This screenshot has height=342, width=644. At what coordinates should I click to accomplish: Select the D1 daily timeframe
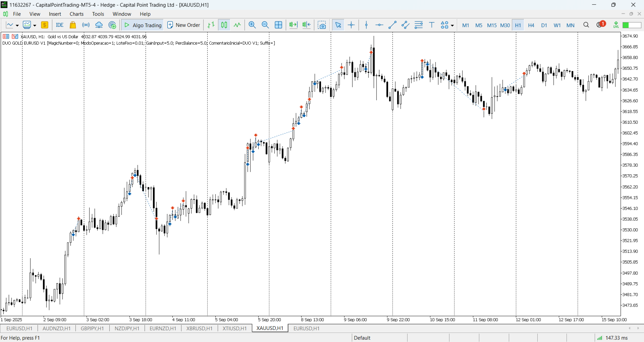click(544, 25)
